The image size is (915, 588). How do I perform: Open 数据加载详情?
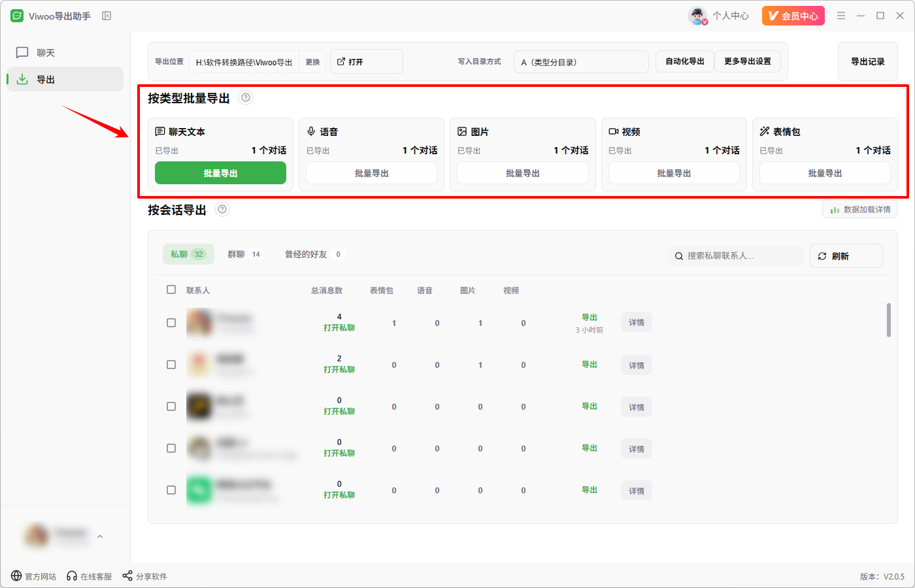point(860,210)
